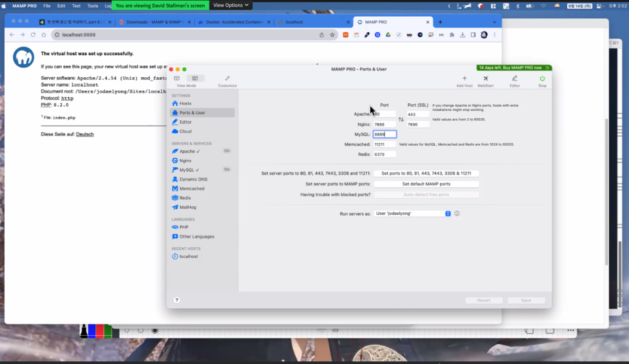Click info icon next to Run servers as
This screenshot has width=629, height=364.
pyautogui.click(x=457, y=214)
